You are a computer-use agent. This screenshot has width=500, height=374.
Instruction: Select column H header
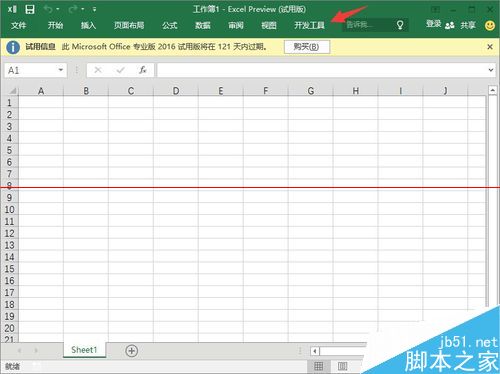click(x=355, y=91)
